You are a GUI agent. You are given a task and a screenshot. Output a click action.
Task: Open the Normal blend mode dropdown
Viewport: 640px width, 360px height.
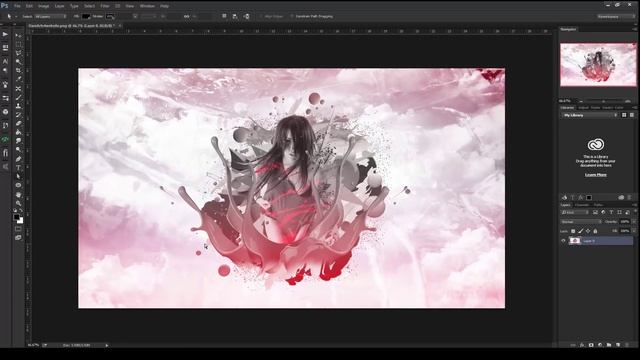coord(581,222)
